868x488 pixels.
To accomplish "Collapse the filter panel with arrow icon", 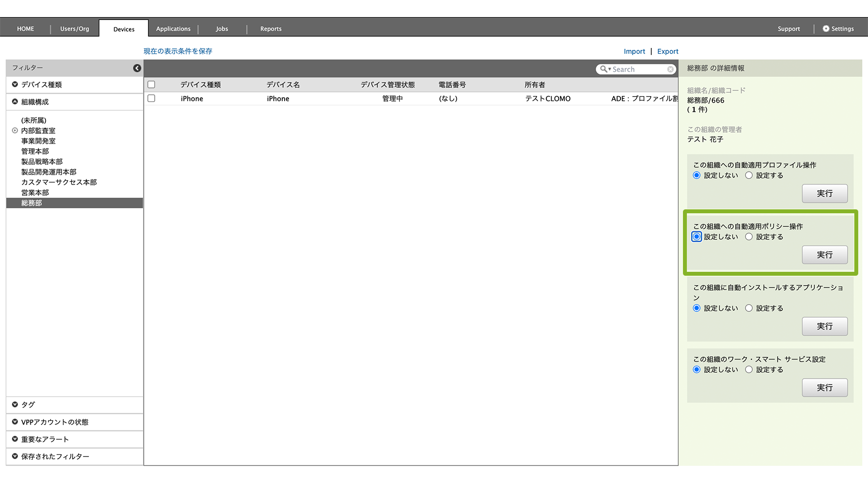I will (x=137, y=68).
